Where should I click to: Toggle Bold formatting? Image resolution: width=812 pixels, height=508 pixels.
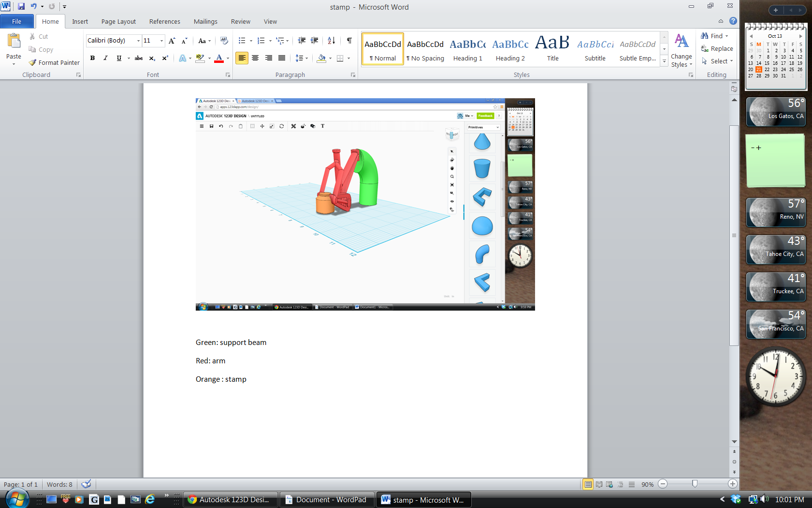[92, 58]
